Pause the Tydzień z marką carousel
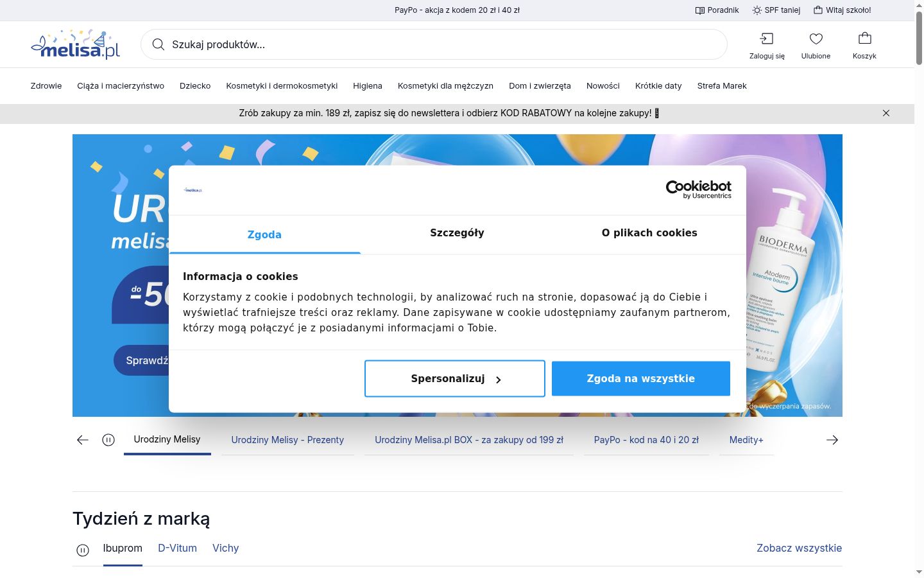Screen dimensions: 924x578 pyautogui.click(x=83, y=550)
